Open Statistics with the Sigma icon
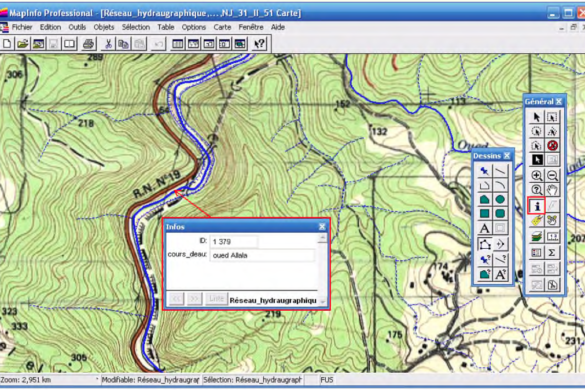Viewport: 585px width, 390px height. 552,253
